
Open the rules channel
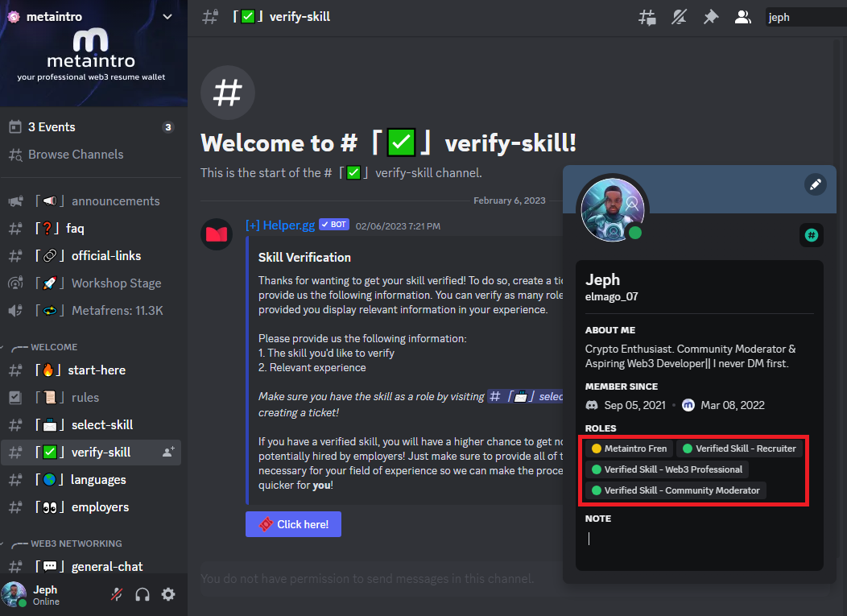click(x=91, y=398)
